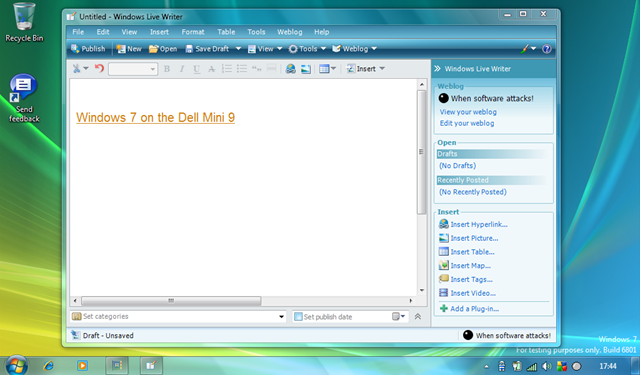Click Edit your weblog link
This screenshot has height=375, width=640.
pyautogui.click(x=467, y=123)
